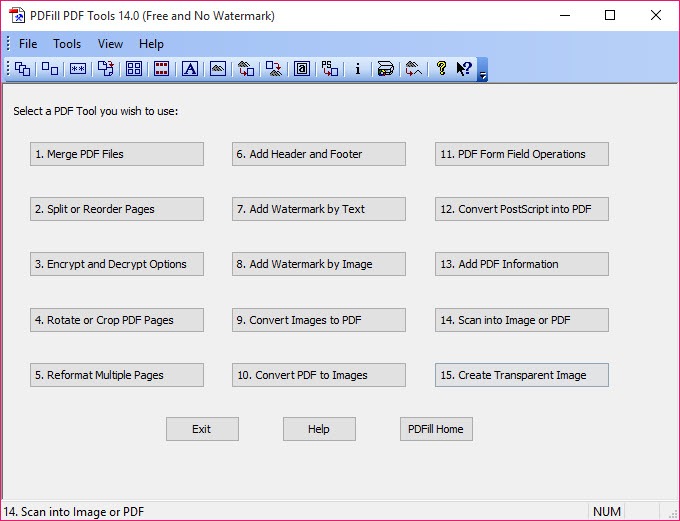Choose '2. Split or Reorder Pages'
The width and height of the screenshot is (680, 521).
tap(117, 209)
